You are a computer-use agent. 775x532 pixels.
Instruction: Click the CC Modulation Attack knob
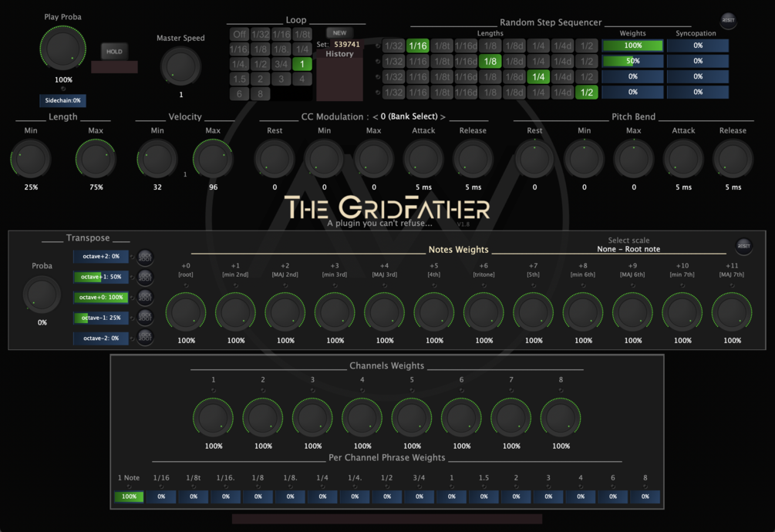point(423,159)
